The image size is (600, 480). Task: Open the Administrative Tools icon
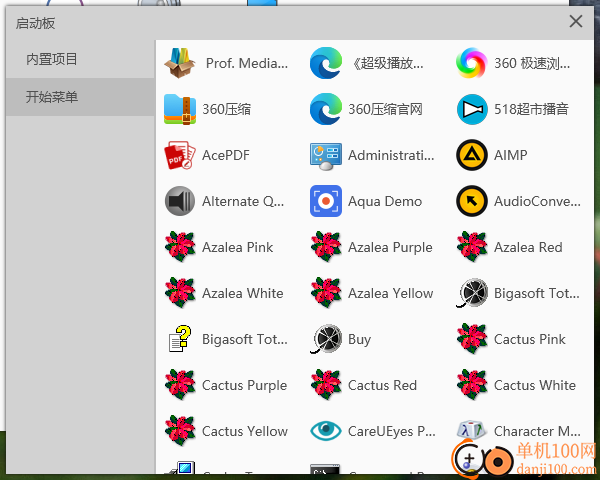click(x=326, y=155)
